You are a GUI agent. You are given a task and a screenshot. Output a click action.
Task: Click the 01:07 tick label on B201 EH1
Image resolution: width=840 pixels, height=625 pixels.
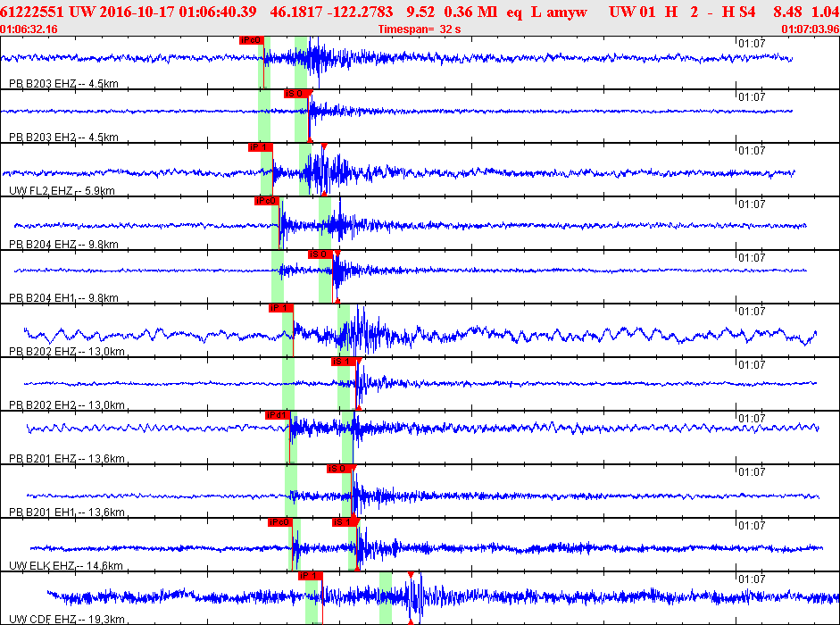point(753,472)
